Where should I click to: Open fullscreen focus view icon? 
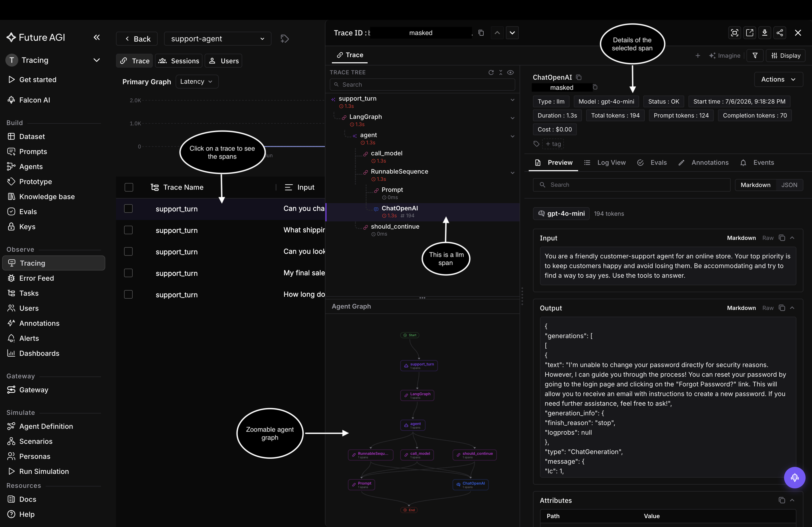click(735, 33)
